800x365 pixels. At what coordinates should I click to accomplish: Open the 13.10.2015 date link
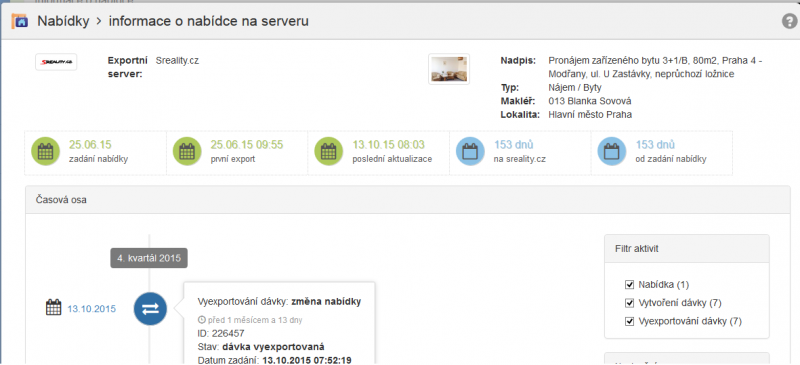91,309
